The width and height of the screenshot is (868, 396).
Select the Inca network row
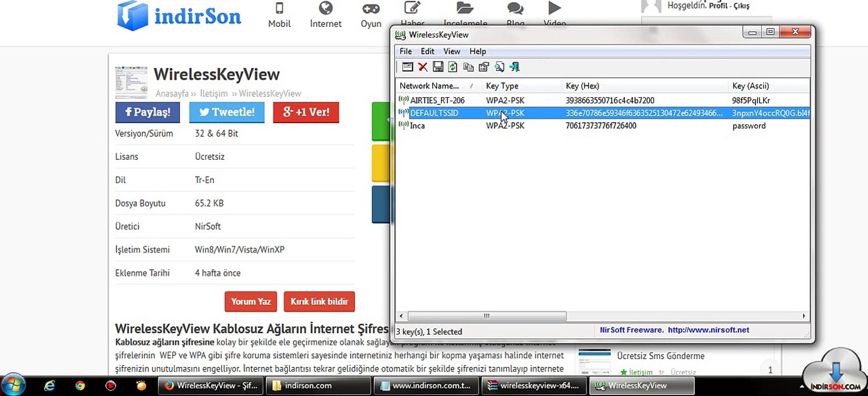coord(603,125)
